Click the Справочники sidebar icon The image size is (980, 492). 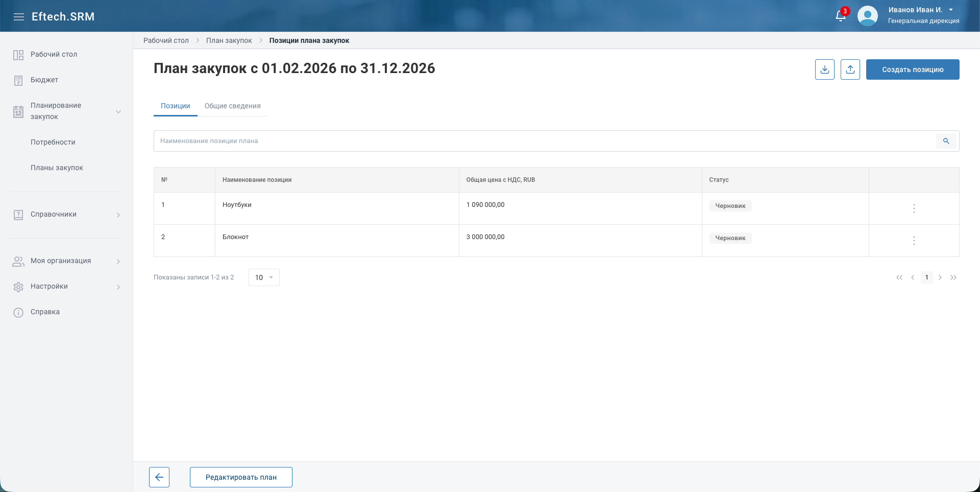click(18, 215)
